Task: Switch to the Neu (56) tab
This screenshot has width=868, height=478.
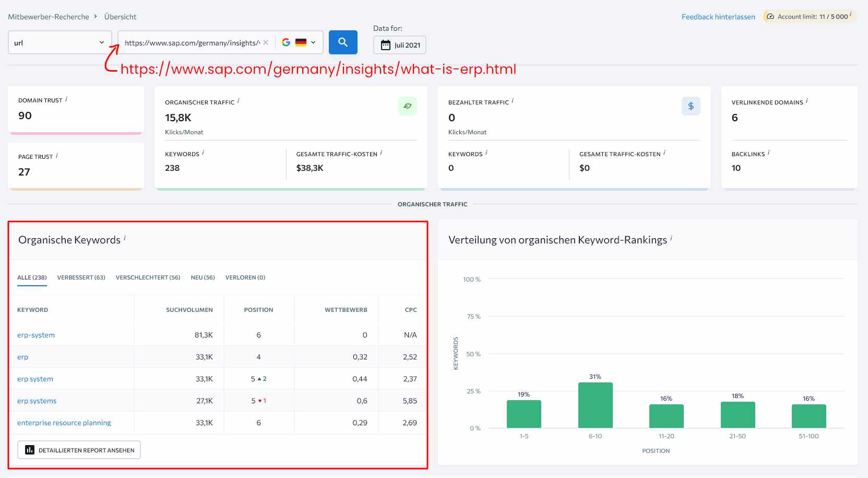Action: (203, 277)
